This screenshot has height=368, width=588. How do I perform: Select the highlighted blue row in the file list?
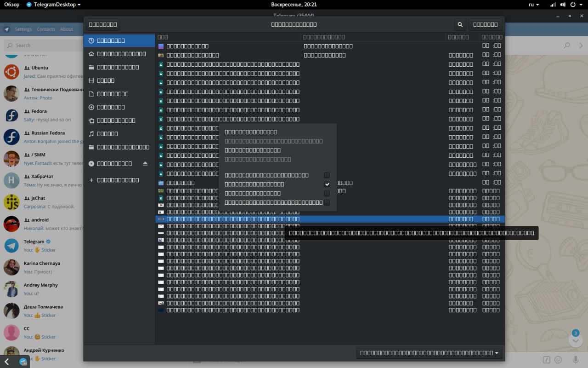pyautogui.click(x=330, y=219)
